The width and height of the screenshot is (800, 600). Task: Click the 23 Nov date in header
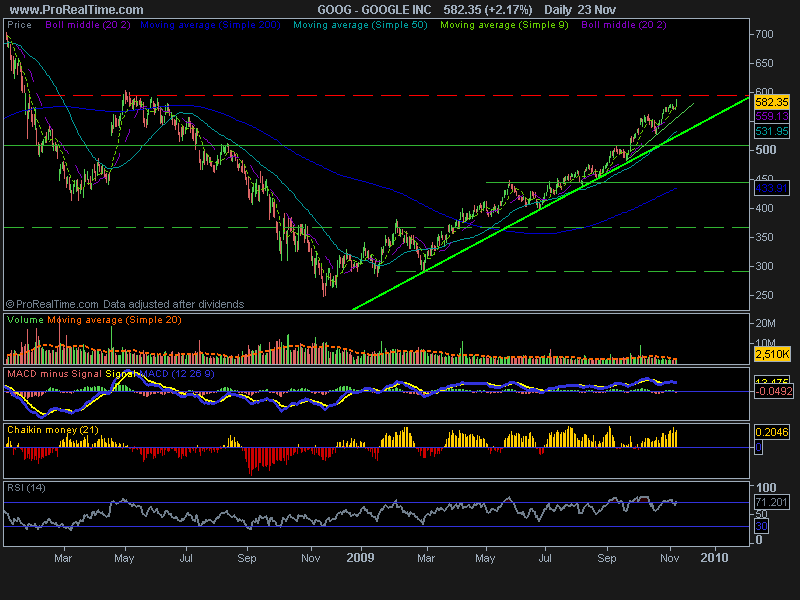coord(597,10)
